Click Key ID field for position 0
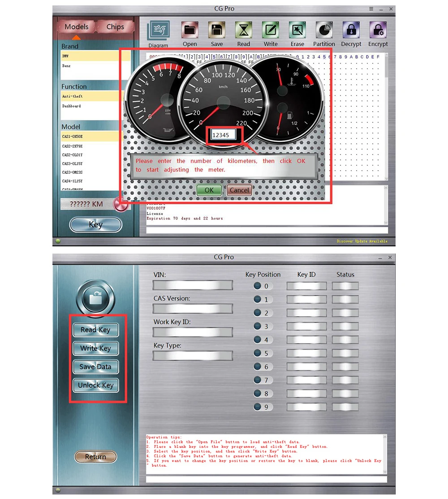This screenshot has width=448, height=499. pyautogui.click(x=306, y=286)
